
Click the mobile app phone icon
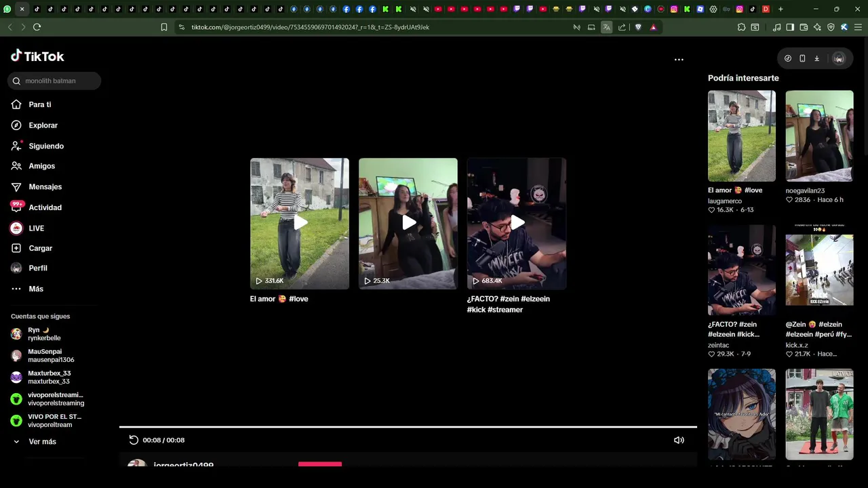pos(802,58)
